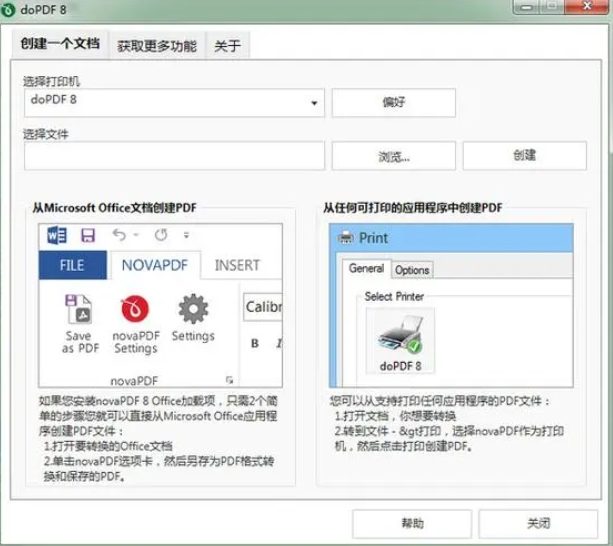This screenshot has height=546, width=613.
Task: Click the save disk icon in Office preview
Action: point(88,235)
